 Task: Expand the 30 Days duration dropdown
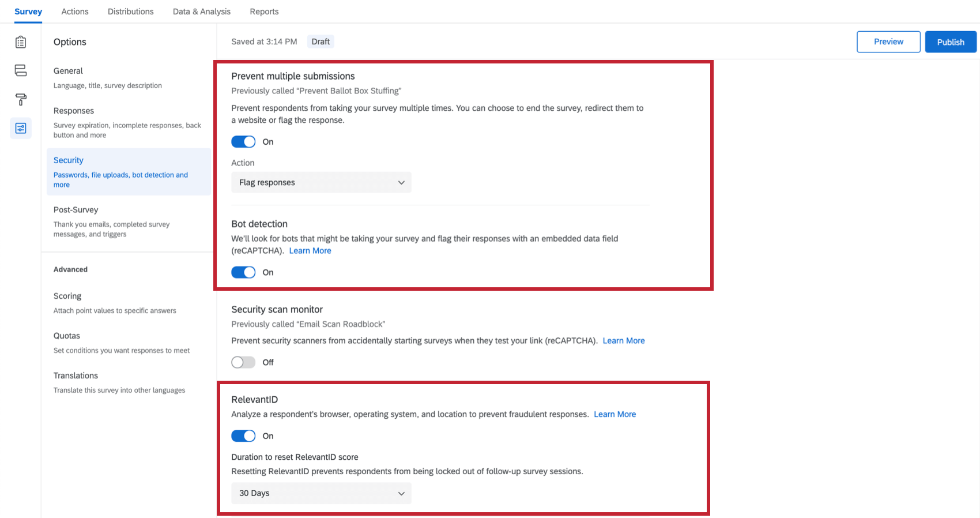pos(321,493)
